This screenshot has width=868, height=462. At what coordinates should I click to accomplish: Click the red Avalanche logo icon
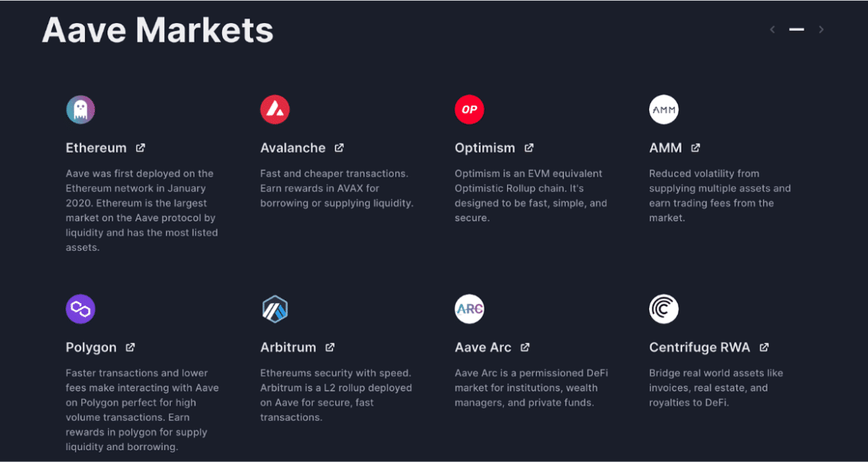point(275,109)
